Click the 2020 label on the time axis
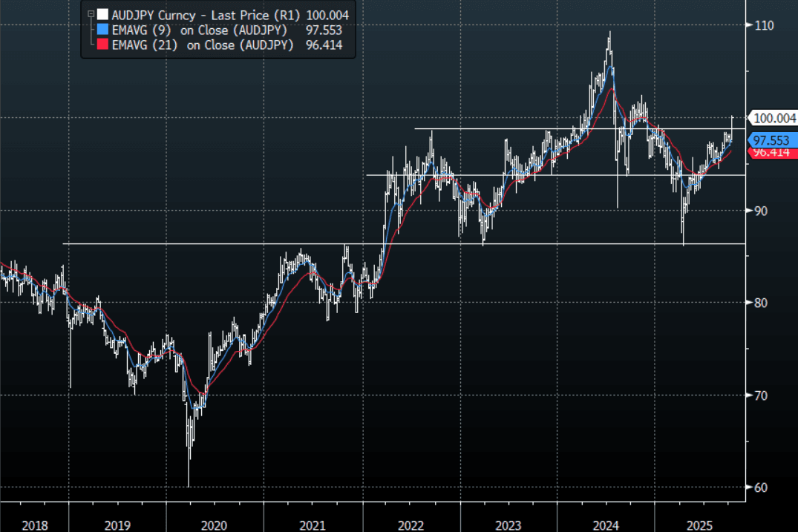 214,525
